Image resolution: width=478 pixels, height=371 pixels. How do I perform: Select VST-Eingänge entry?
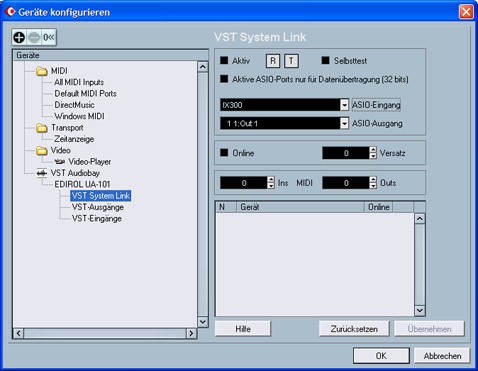pyautogui.click(x=97, y=219)
